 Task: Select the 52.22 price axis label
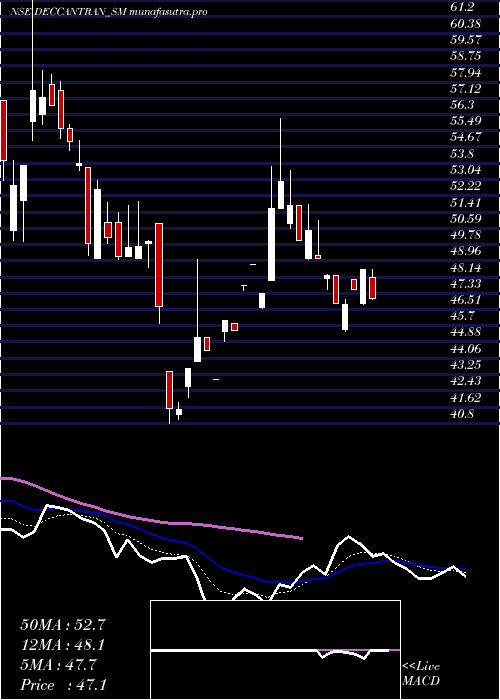tap(466, 186)
